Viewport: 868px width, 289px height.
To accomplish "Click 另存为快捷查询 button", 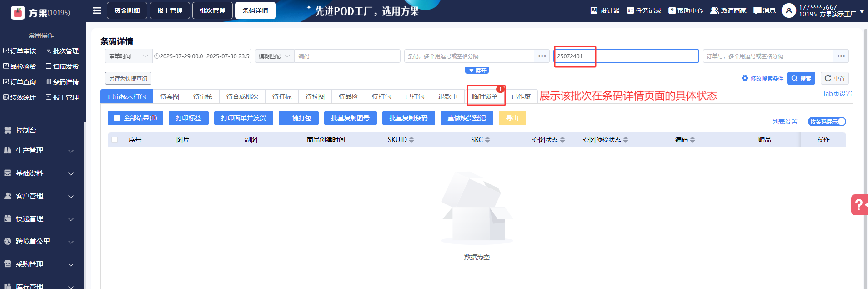I will tap(128, 78).
